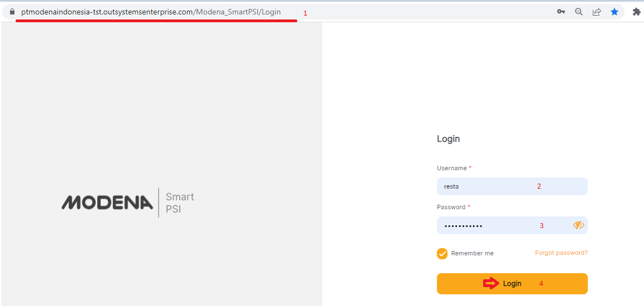644x306 pixels.
Task: Click the MODENA logo
Action: coord(107,203)
